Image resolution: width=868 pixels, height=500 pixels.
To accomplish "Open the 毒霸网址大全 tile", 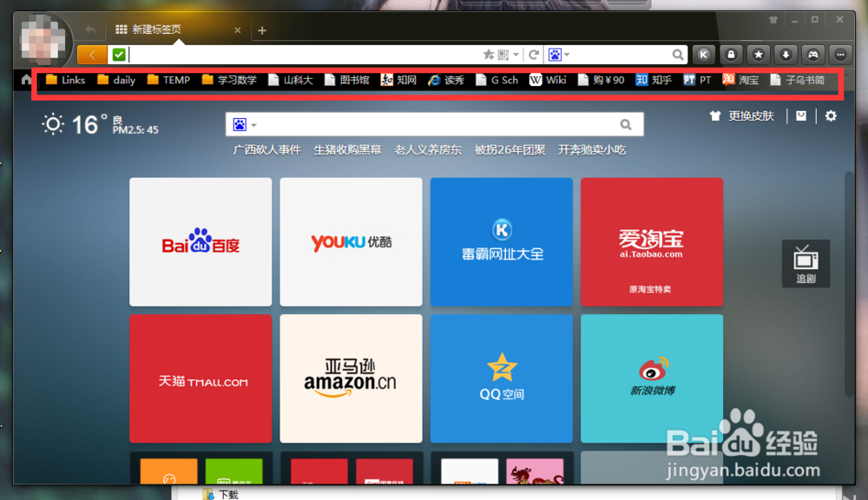I will click(x=502, y=242).
